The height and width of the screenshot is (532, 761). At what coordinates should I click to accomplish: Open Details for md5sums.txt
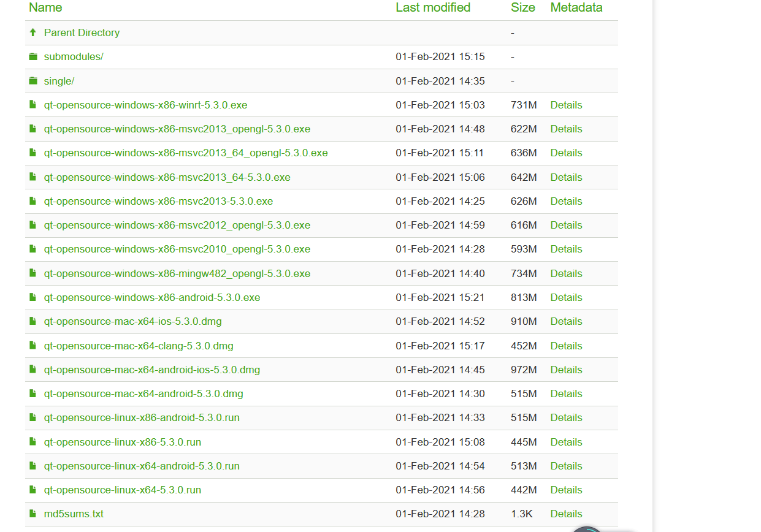pos(566,514)
